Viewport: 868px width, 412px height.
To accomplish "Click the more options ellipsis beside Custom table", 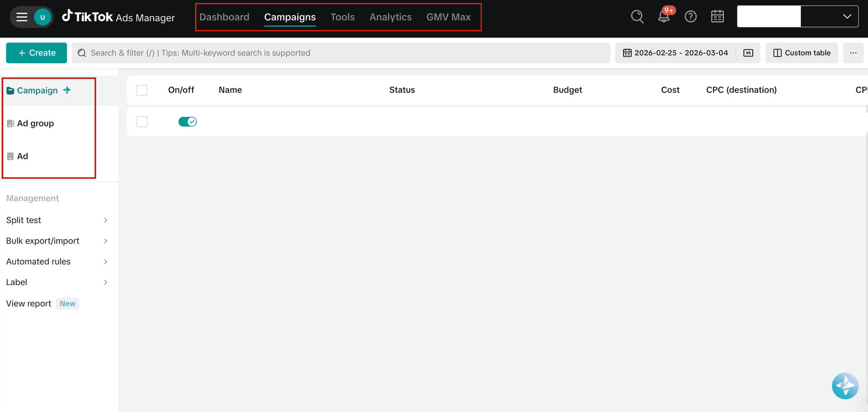I will tap(854, 53).
